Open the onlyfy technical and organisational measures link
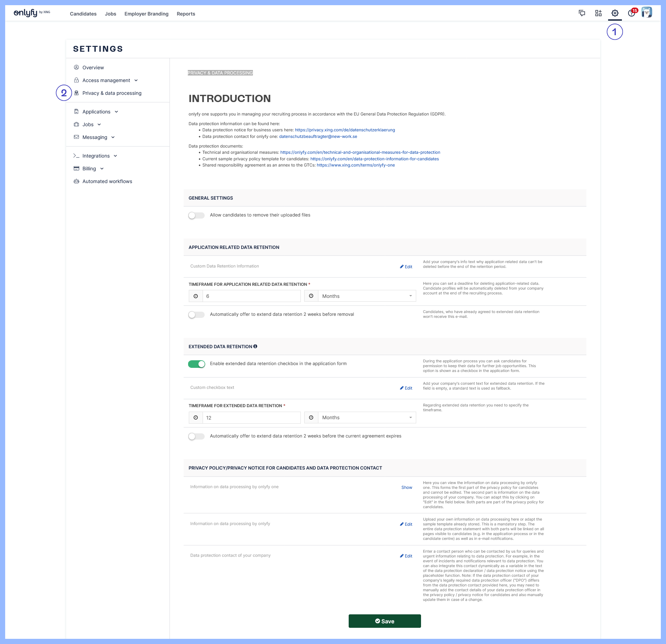The height and width of the screenshot is (644, 666). (x=360, y=152)
